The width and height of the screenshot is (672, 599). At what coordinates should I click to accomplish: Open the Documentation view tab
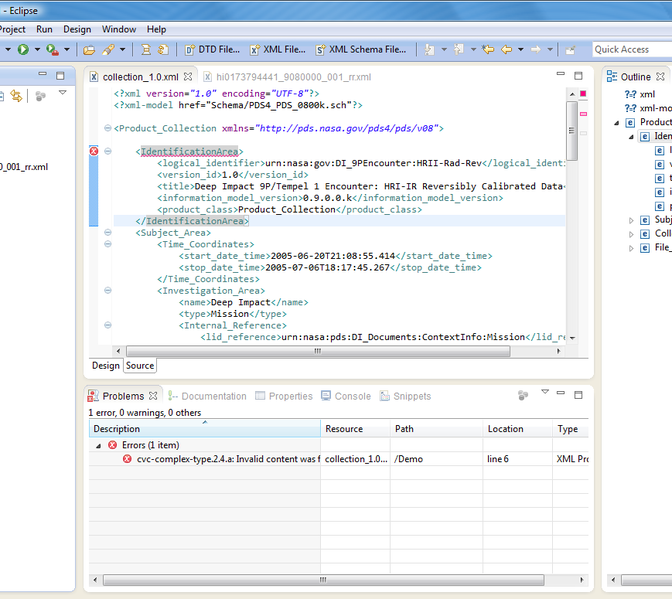[x=207, y=396]
